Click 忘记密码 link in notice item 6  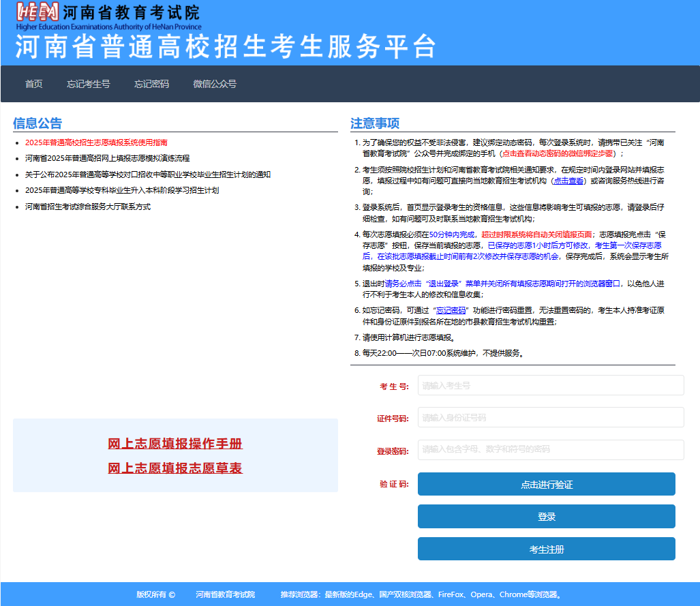451,310
